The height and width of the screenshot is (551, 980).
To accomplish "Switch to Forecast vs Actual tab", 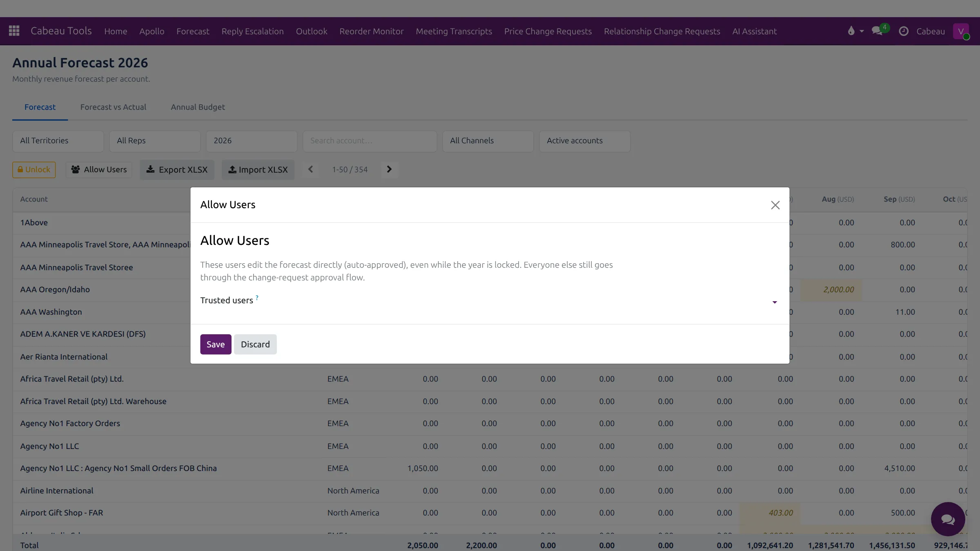I will point(113,107).
